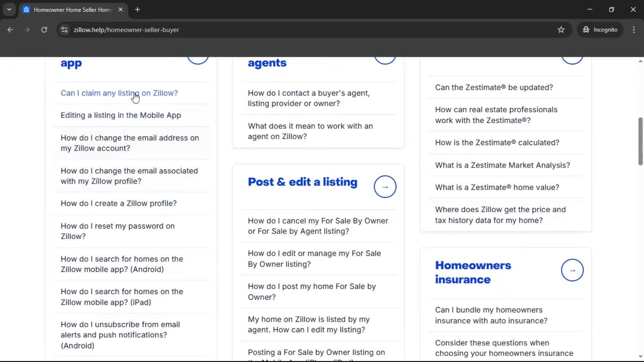Open site permissions via the tune icon
Image resolution: width=644 pixels, height=362 pixels.
click(x=64, y=30)
